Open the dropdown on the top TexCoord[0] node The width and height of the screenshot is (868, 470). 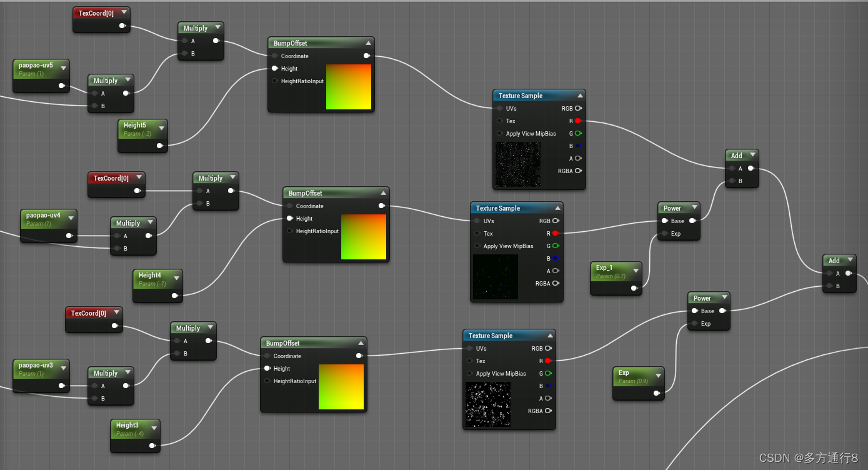coord(123,13)
